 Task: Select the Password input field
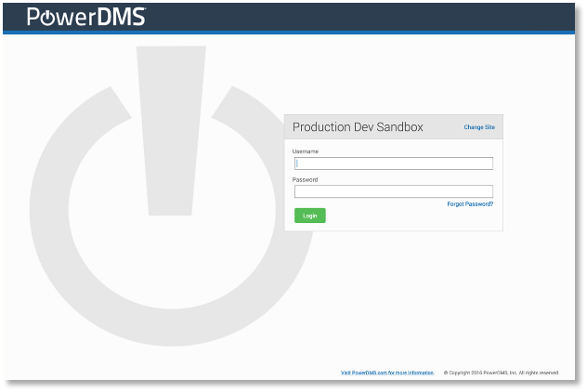393,191
